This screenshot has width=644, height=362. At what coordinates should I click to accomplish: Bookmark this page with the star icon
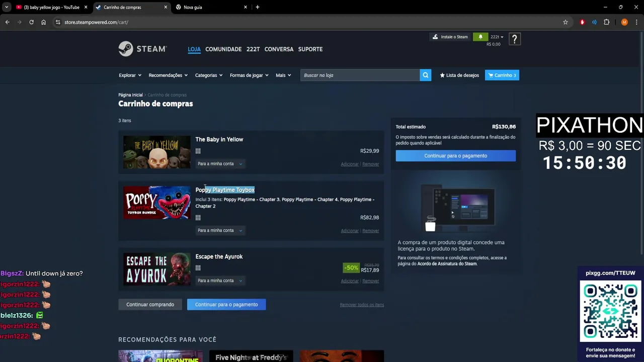tap(566, 22)
